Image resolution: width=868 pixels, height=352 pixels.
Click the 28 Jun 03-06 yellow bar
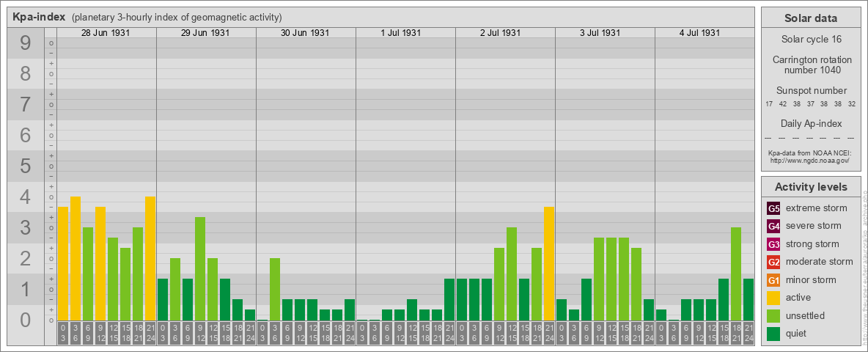coord(76,258)
